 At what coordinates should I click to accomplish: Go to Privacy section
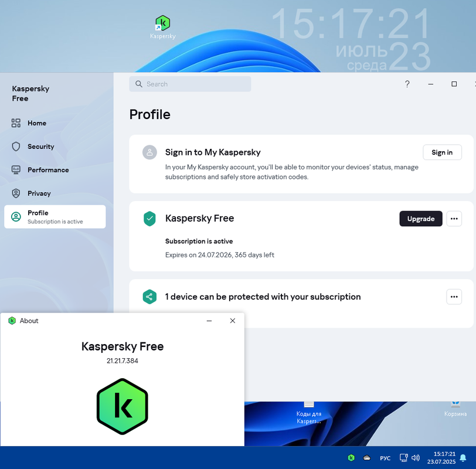coord(55,193)
